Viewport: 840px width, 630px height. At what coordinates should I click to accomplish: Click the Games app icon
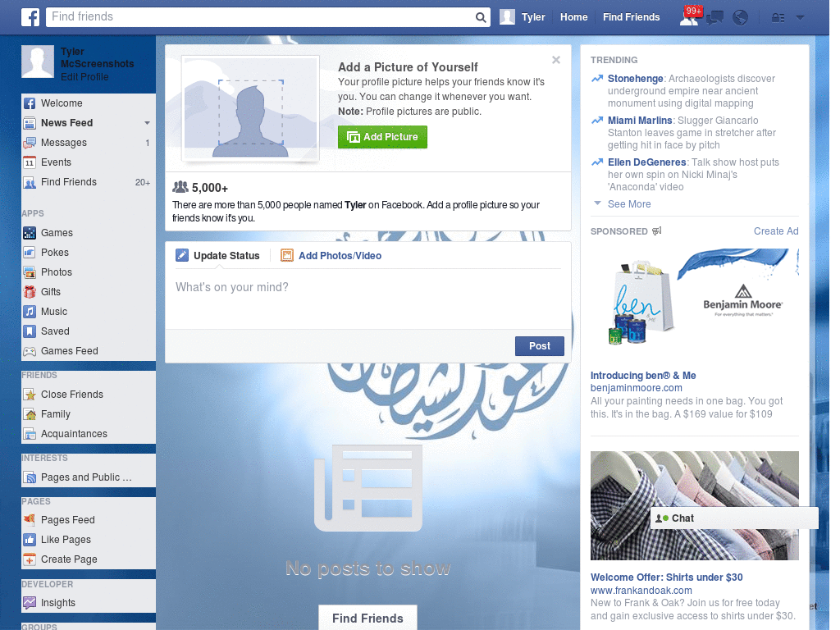30,233
